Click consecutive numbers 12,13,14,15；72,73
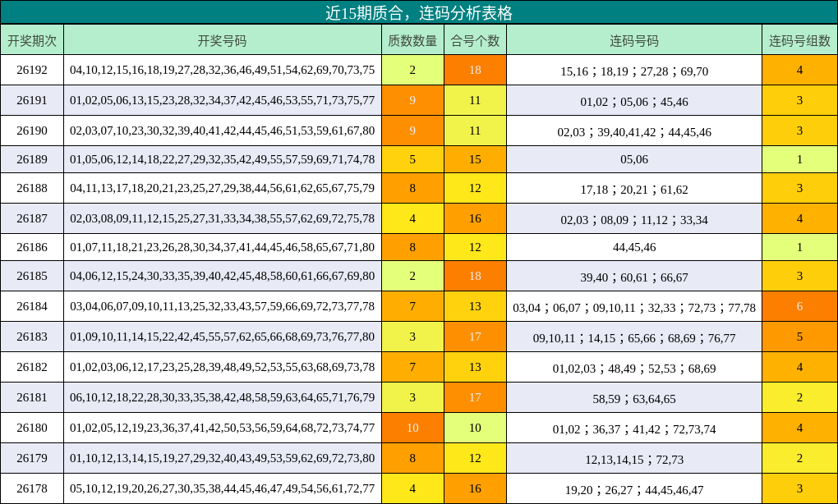838x504 pixels. 634,460
